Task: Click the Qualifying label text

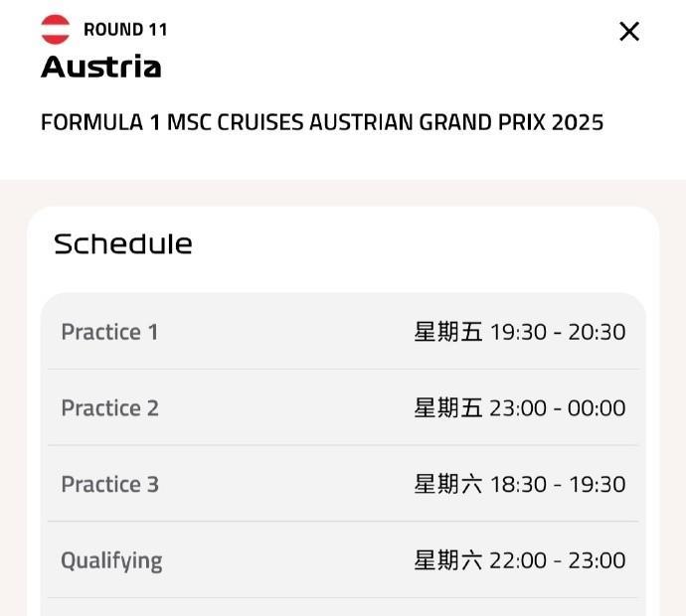Action: pyautogui.click(x=111, y=561)
